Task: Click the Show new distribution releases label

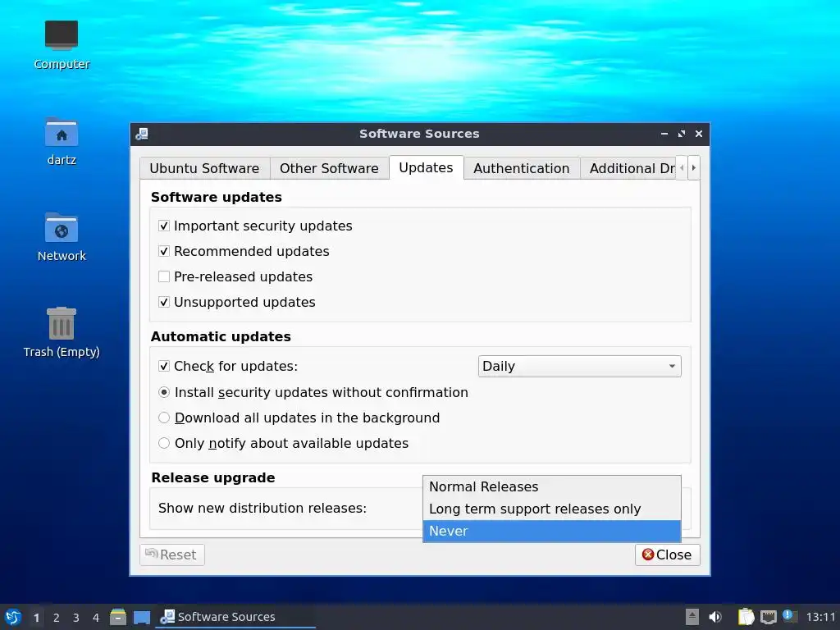Action: tap(262, 508)
